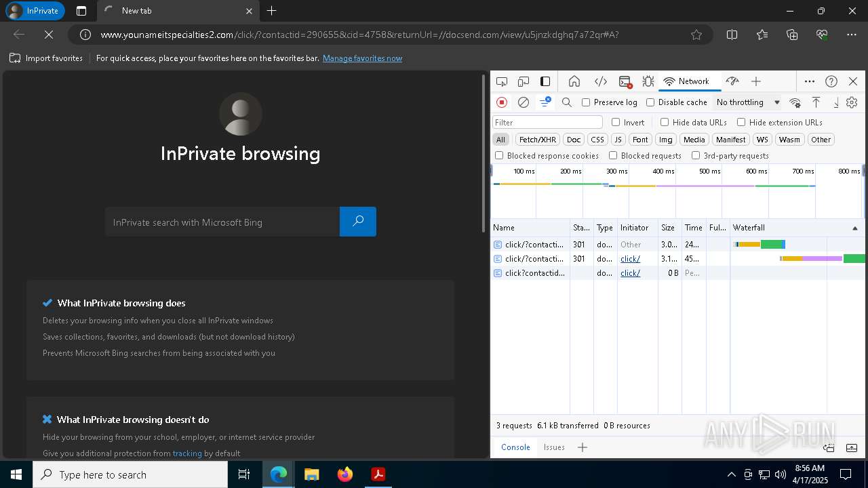Open click/ initiator link of pending request
Screen dimensions: 868x488
(x=630, y=273)
